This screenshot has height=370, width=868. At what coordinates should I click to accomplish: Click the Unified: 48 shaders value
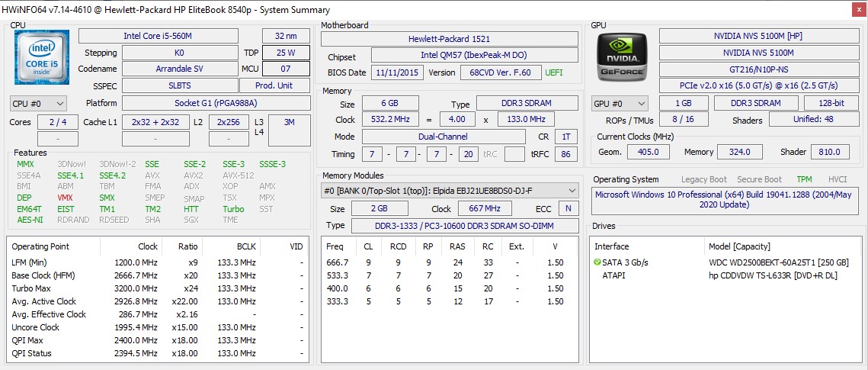812,119
